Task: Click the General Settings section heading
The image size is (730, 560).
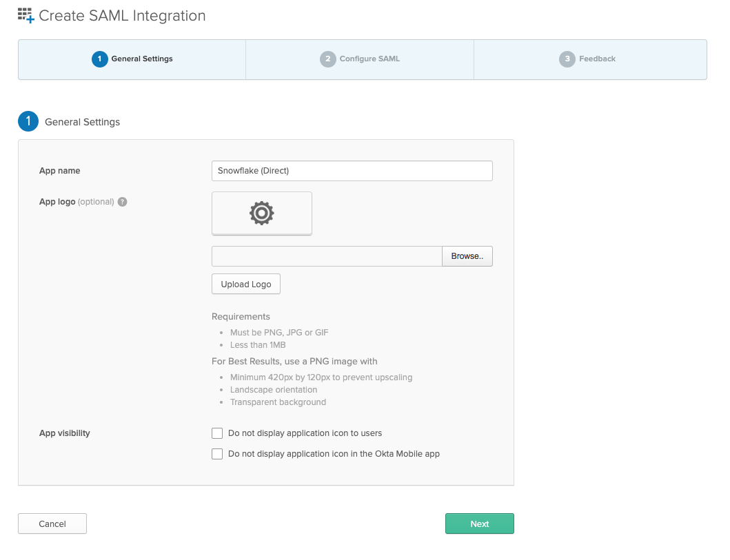Action: pos(83,122)
